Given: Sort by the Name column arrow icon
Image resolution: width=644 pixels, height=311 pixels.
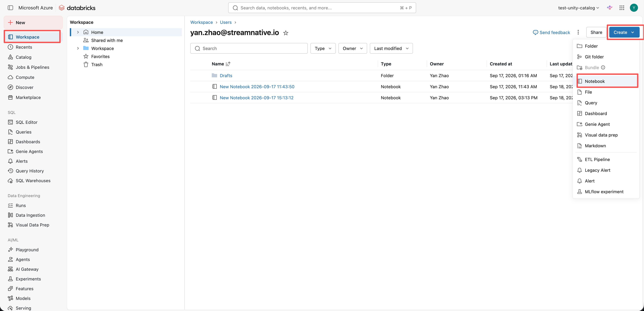Looking at the screenshot, I should tap(228, 64).
